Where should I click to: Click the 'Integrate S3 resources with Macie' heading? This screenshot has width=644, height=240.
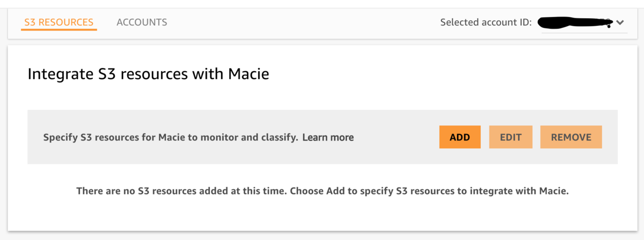tap(148, 74)
